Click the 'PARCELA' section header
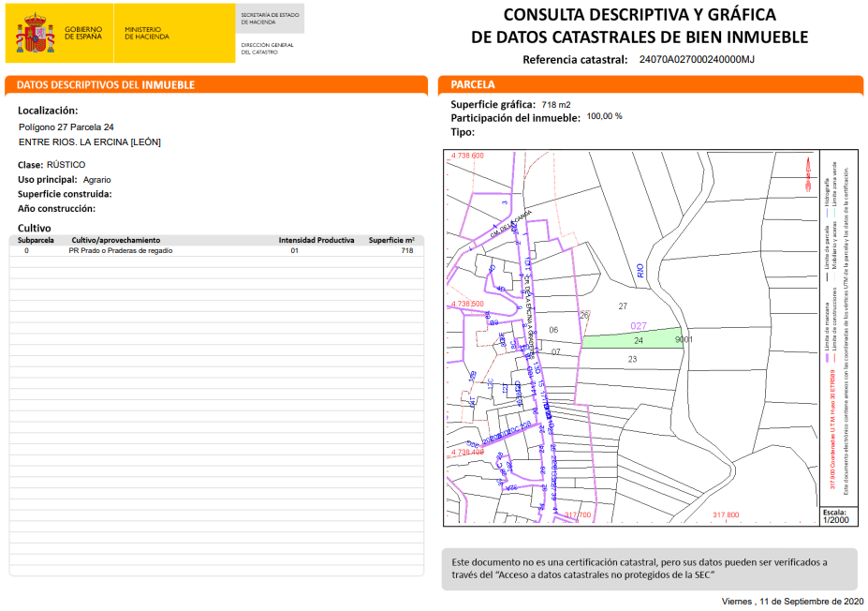868x611 pixels. [472, 84]
